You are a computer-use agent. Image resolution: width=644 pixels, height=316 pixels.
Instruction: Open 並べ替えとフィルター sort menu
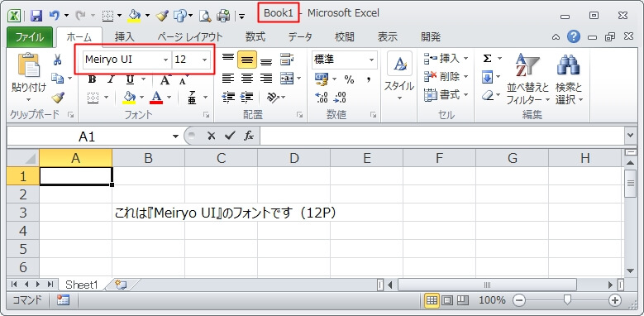coord(527,79)
